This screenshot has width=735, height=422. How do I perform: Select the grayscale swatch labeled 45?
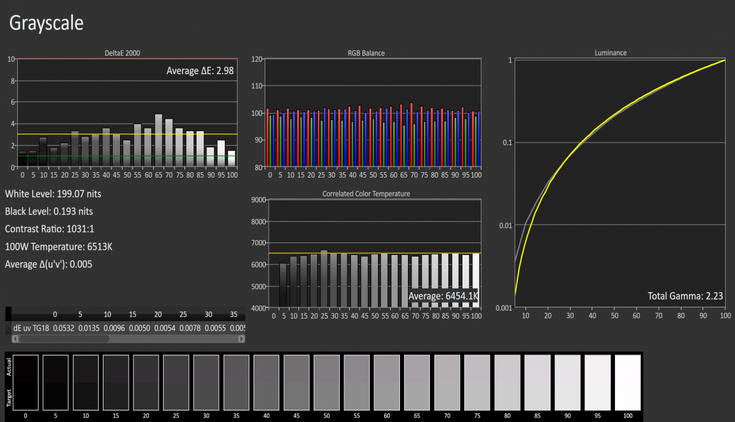pos(296,383)
